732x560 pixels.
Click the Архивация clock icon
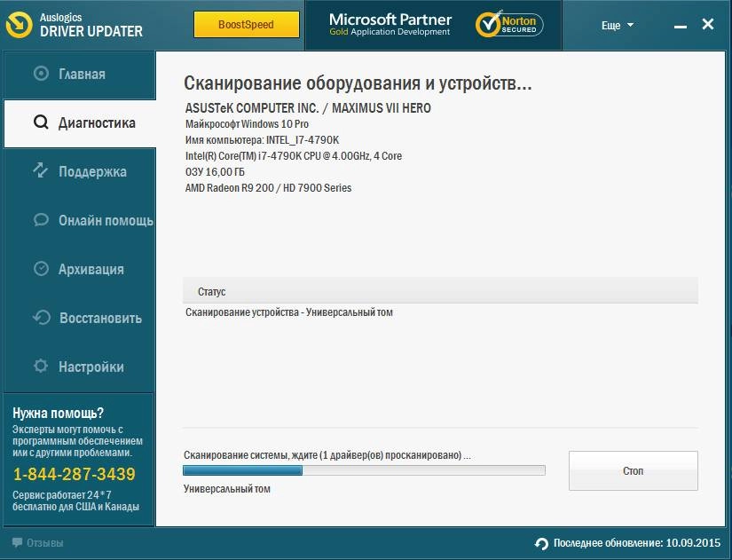coord(41,269)
